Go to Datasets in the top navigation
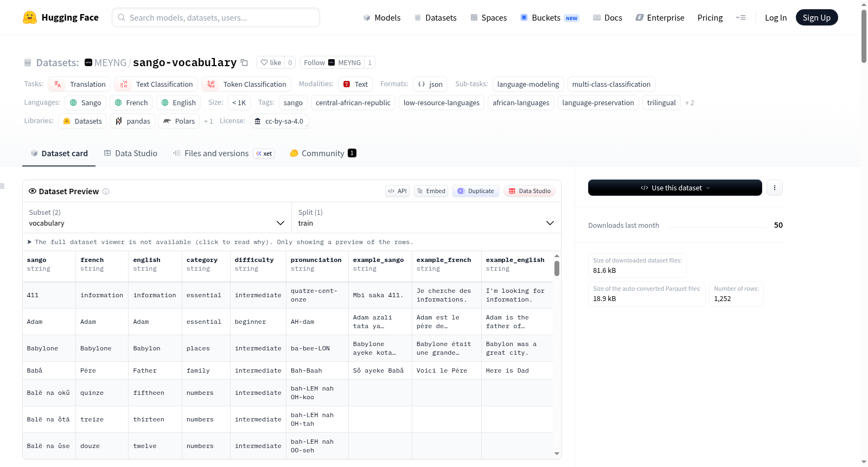The height and width of the screenshot is (467, 868). 436,17
